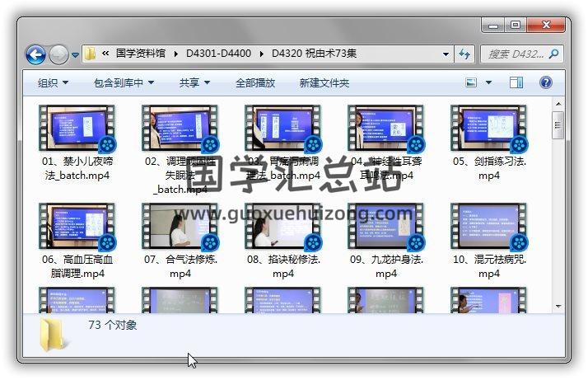Screen dimensions: 588x380
Task: Select video 07、合气法修炼 thumbnail
Action: 180,227
